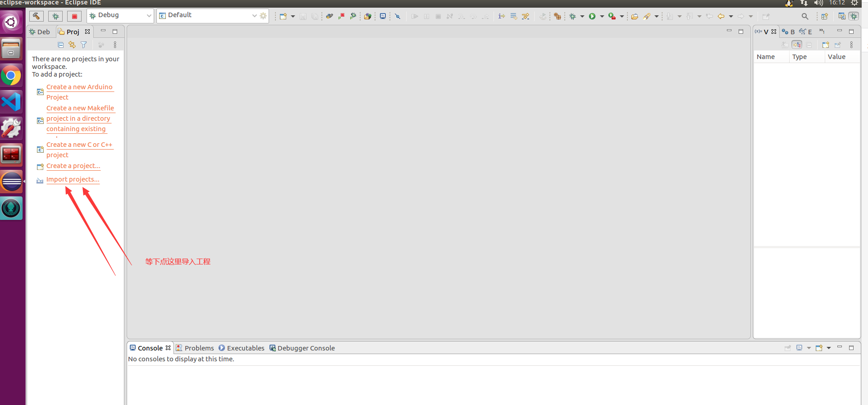Click the Import projects... link
The width and height of the screenshot is (868, 405).
tap(73, 179)
